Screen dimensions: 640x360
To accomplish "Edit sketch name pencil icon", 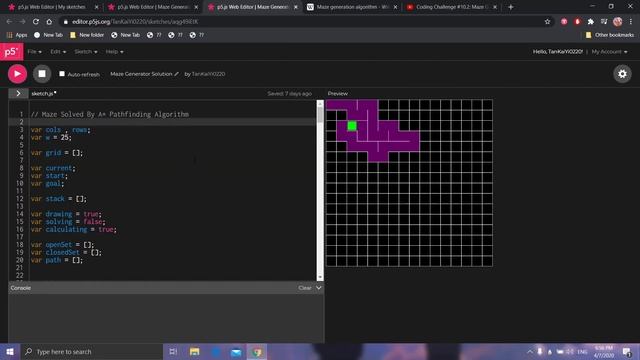I will [176, 74].
